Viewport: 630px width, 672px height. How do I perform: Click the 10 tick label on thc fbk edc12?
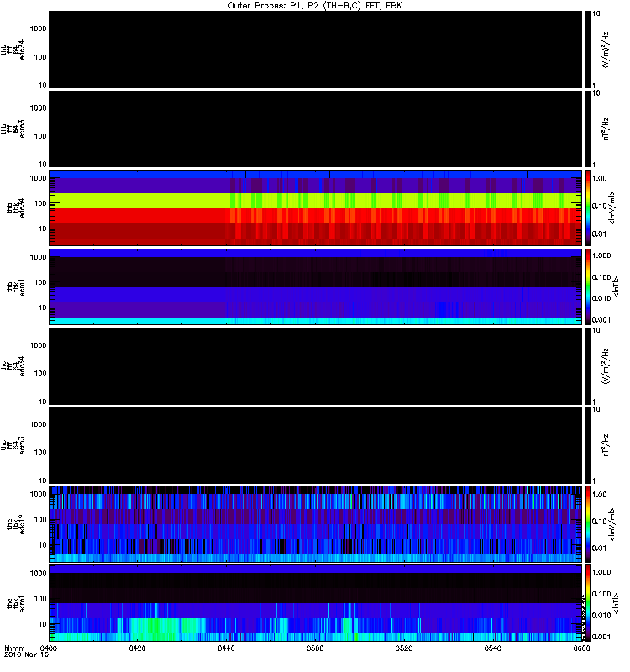(x=43, y=545)
